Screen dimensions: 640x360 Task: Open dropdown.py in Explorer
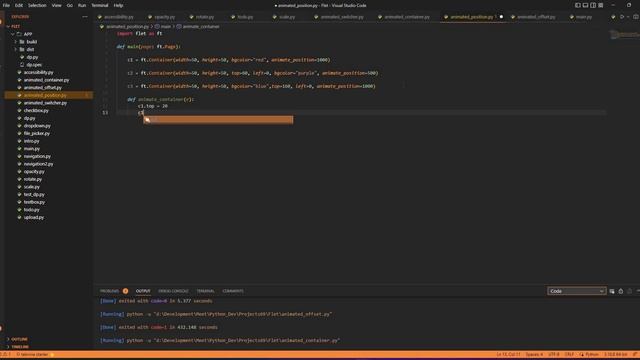click(x=37, y=126)
